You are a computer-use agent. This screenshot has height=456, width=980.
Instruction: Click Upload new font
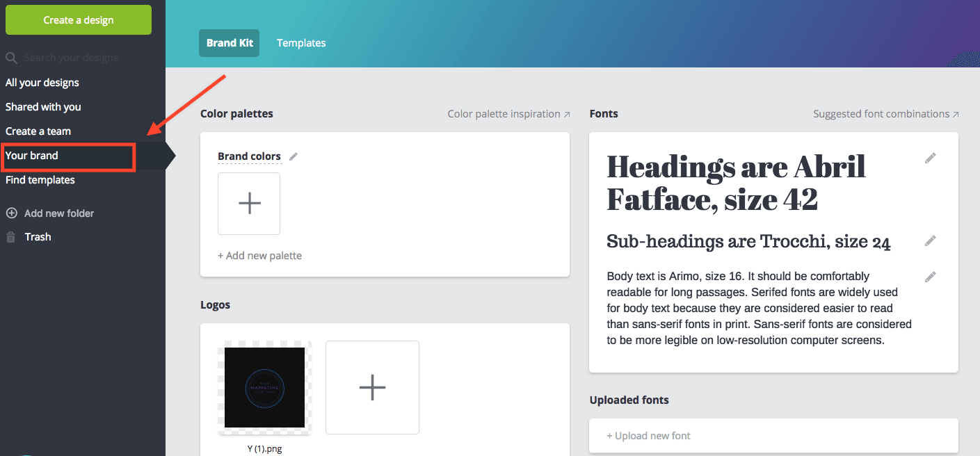click(x=648, y=436)
